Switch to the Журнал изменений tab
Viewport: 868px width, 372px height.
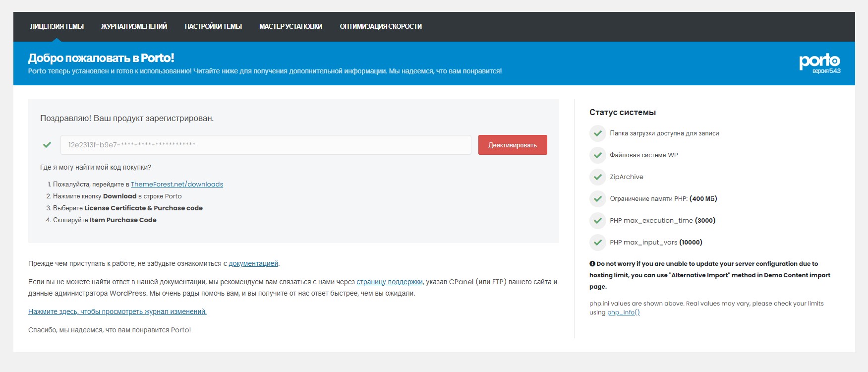(x=134, y=26)
